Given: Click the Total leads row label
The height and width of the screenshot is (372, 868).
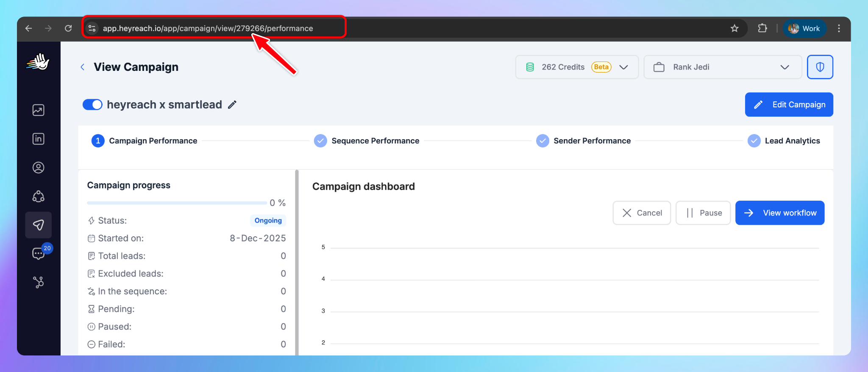Looking at the screenshot, I should click(x=122, y=256).
